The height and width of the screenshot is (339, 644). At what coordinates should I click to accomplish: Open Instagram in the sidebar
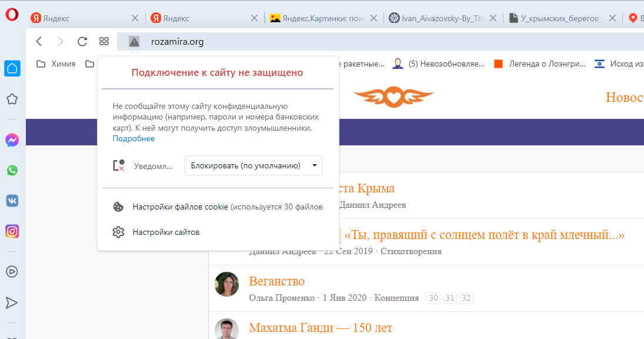(12, 231)
